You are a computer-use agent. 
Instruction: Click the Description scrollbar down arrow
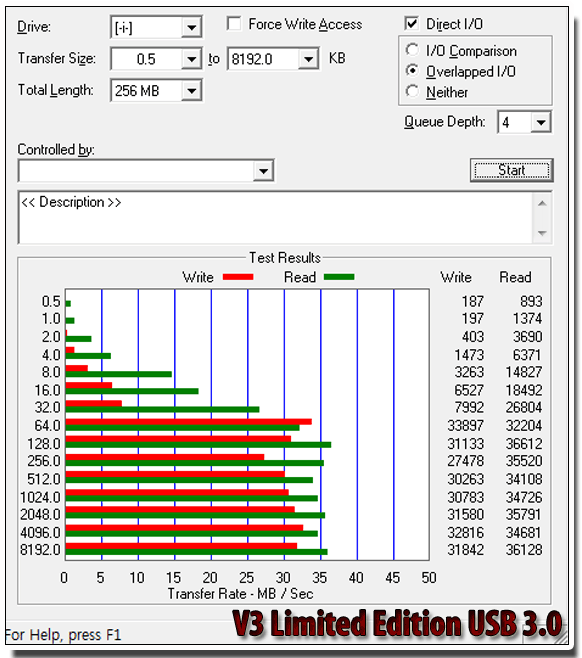542,232
